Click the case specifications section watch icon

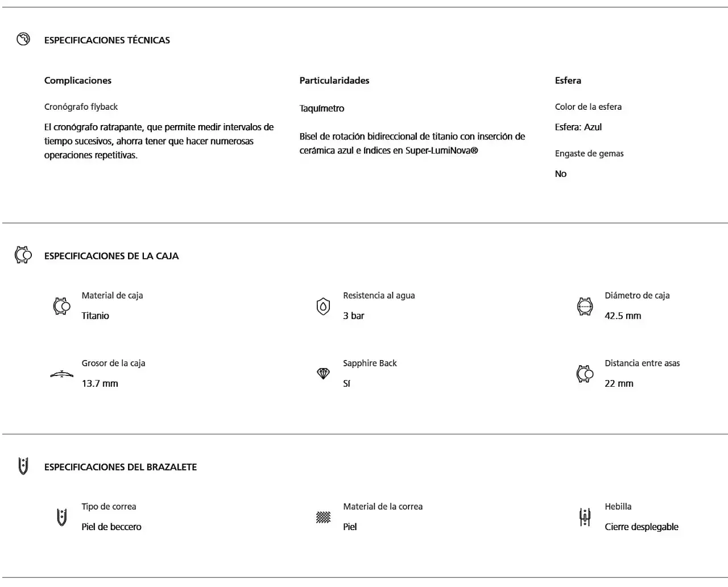click(x=23, y=255)
